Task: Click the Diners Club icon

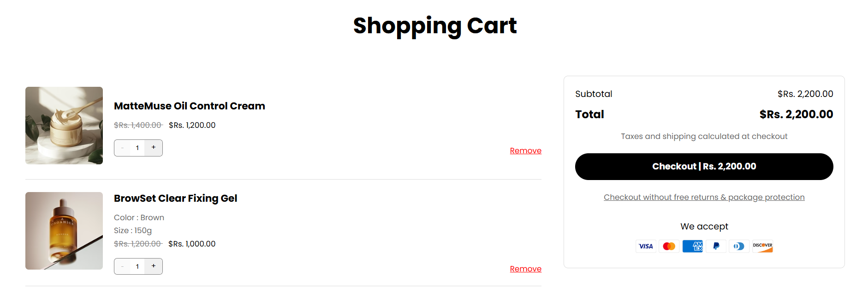Action: coord(739,246)
